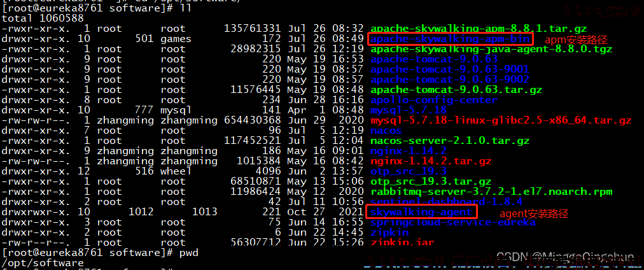
Task: Select directory apache-tomcat-9.0.63-9001
Action: point(450,69)
